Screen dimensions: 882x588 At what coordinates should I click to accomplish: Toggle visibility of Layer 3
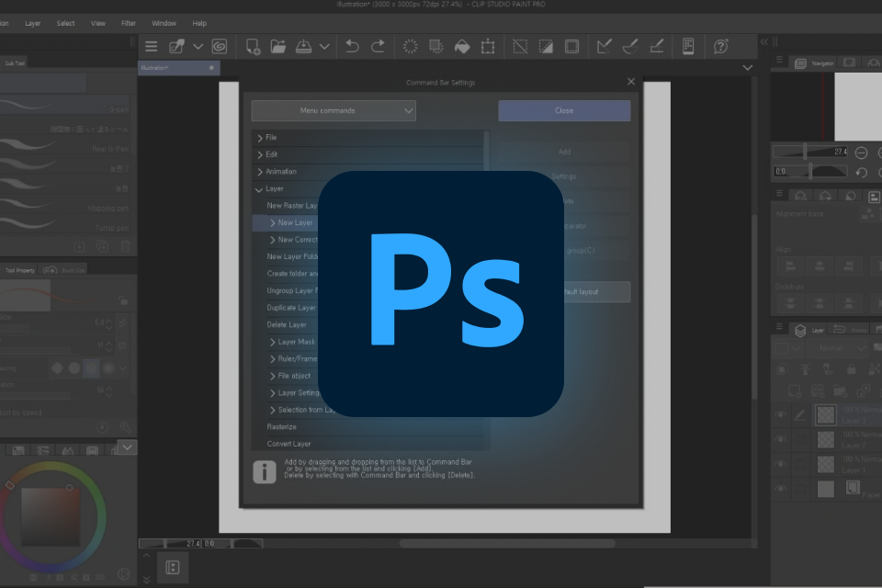[781, 415]
